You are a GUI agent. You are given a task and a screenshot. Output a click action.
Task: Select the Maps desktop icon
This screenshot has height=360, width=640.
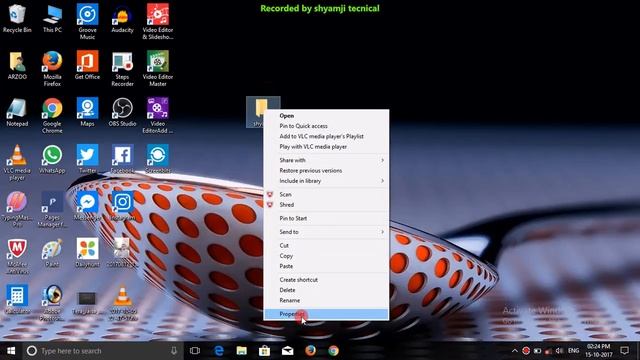87,112
